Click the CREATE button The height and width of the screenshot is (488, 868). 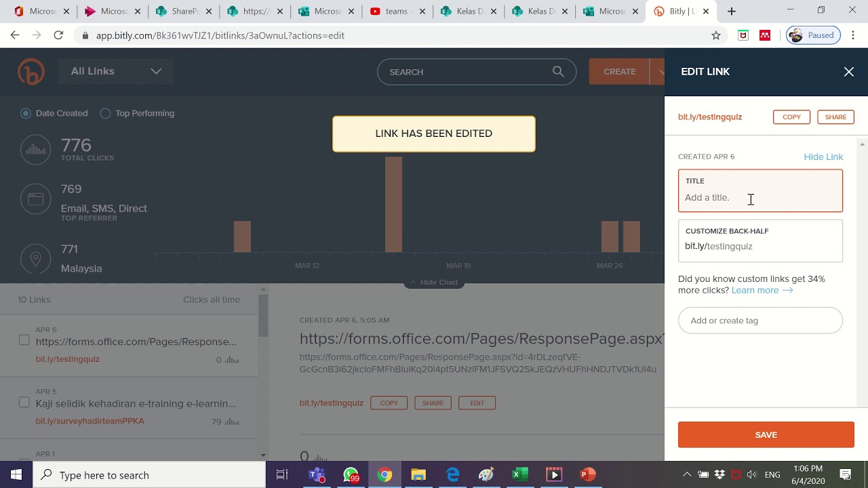tap(619, 71)
